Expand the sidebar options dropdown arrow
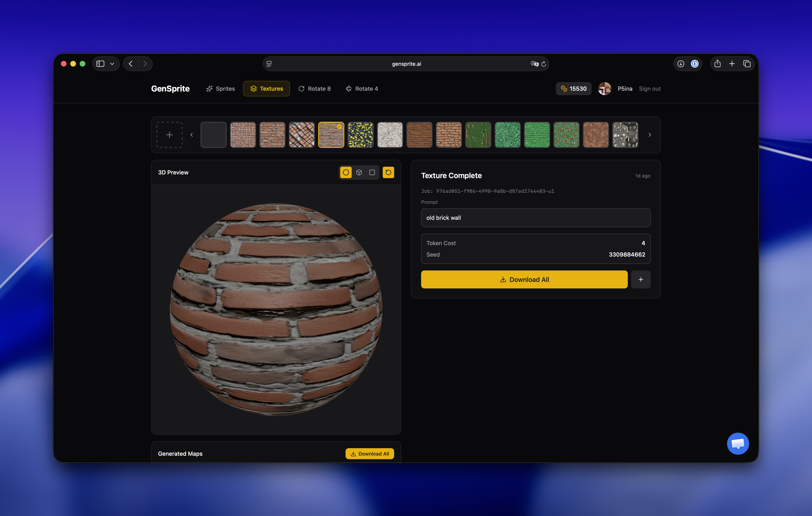The image size is (812, 516). click(x=112, y=64)
